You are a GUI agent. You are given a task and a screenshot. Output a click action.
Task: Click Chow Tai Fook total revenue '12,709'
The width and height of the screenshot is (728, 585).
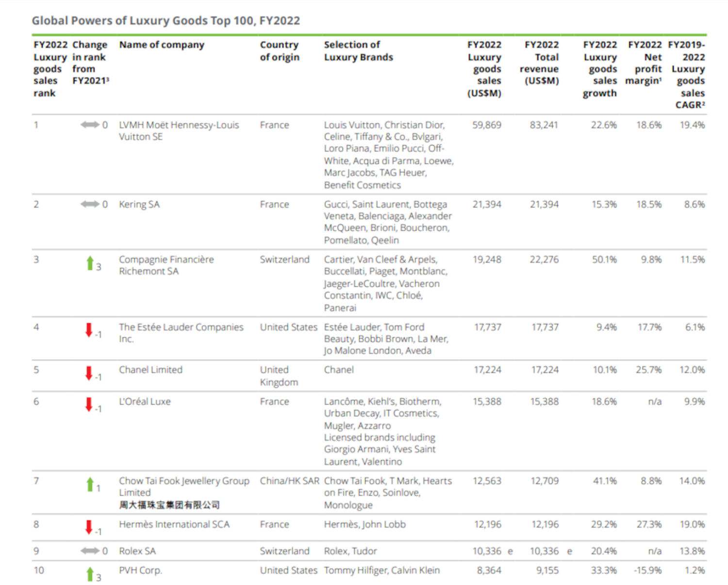(545, 481)
